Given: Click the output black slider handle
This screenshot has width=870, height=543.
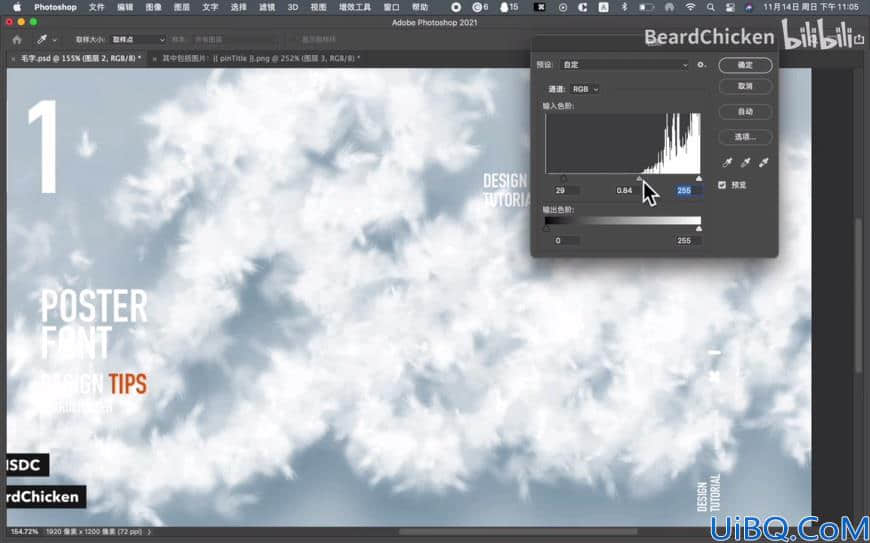Looking at the screenshot, I should (547, 229).
